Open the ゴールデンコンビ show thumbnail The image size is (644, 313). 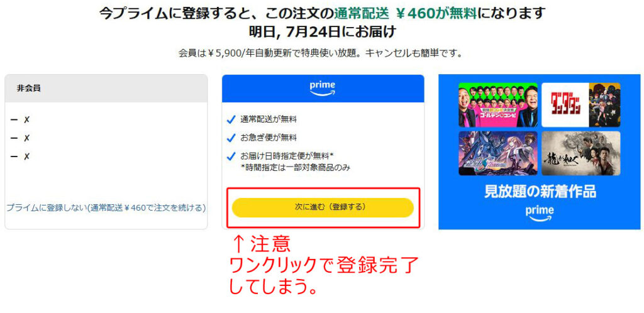[498, 104]
